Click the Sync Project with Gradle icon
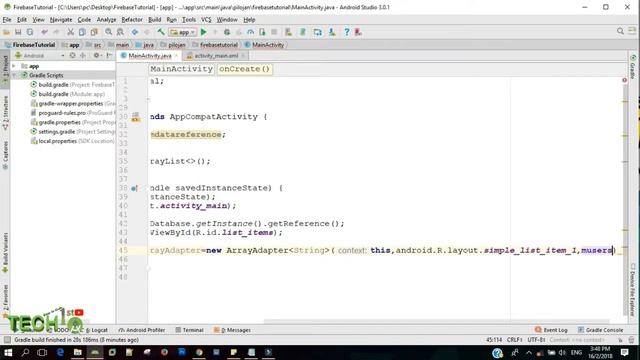This screenshot has width=640, height=360. pyautogui.click(x=303, y=32)
